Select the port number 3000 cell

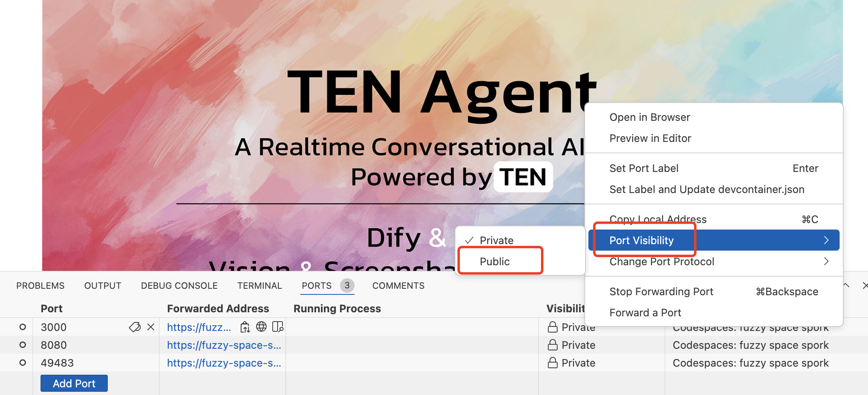coord(53,327)
